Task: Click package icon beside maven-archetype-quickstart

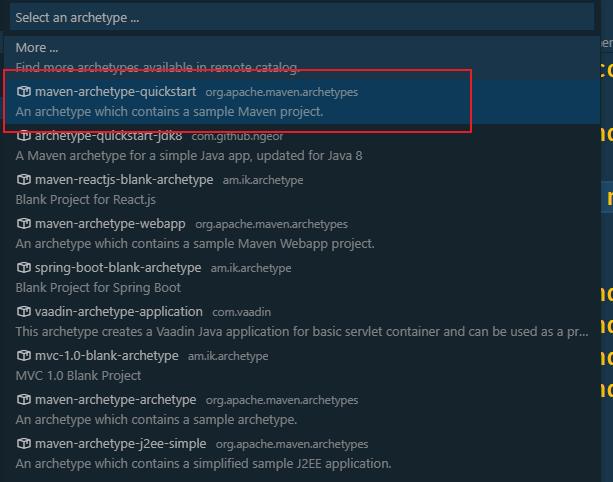Action: click(x=24, y=92)
